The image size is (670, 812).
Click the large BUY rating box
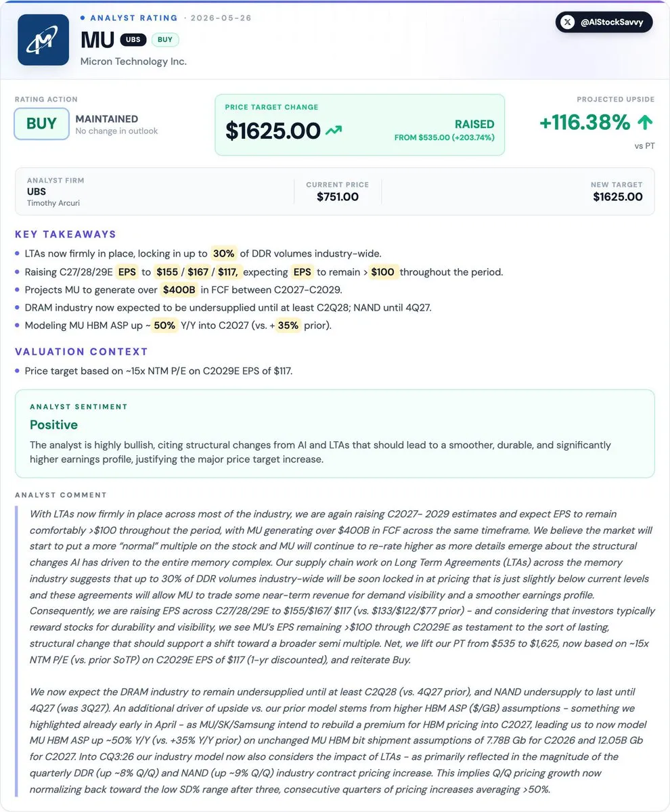[42, 124]
